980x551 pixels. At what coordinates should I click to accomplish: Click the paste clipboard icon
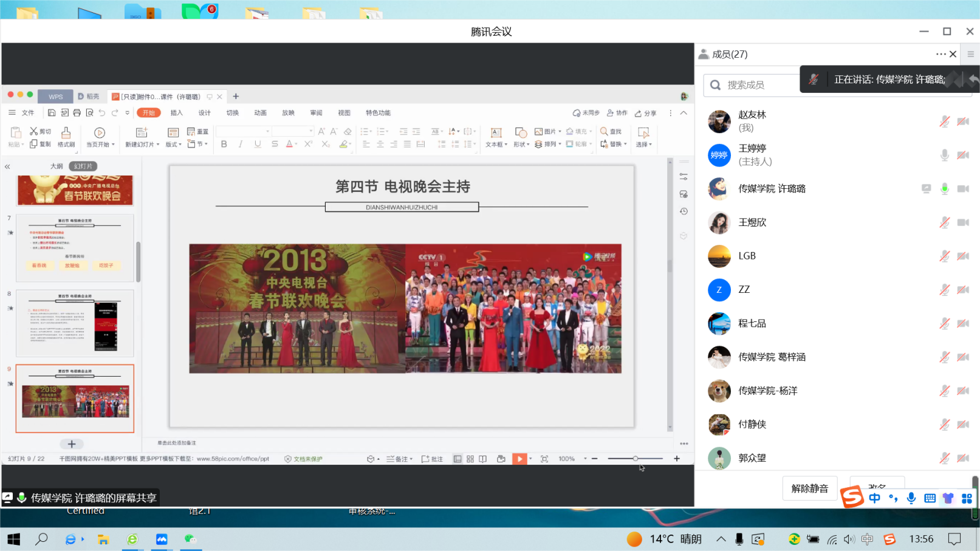point(16,132)
